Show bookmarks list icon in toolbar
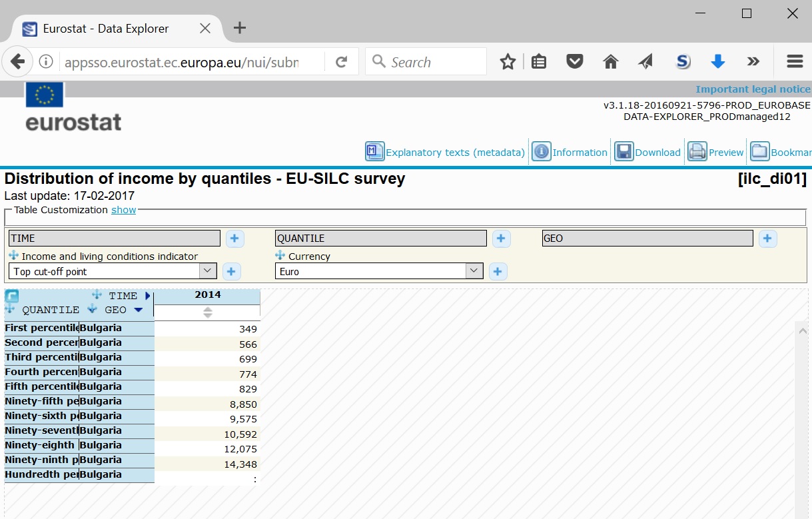Viewport: 812px width, 519px height. pos(539,62)
